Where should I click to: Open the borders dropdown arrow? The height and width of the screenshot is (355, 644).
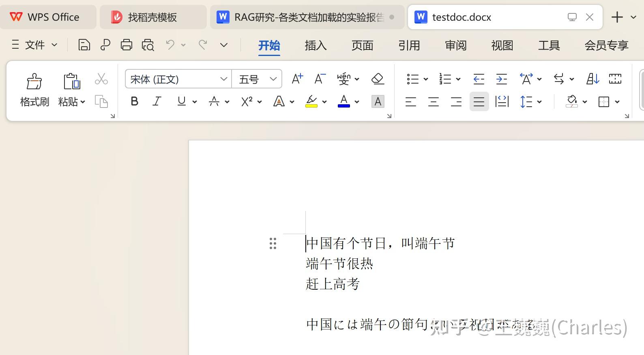pos(617,102)
